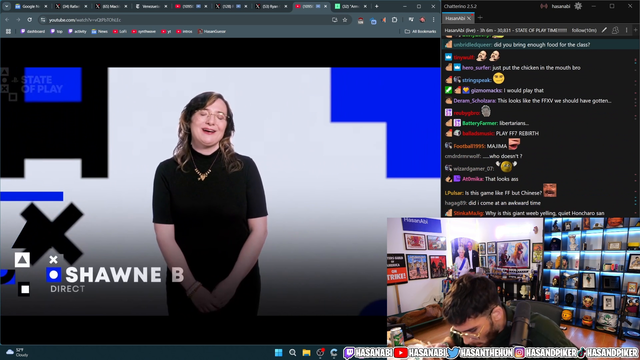The width and height of the screenshot is (640, 360).
Task: Toggle Chatterino streamer mode icon
Action: [x=544, y=6]
